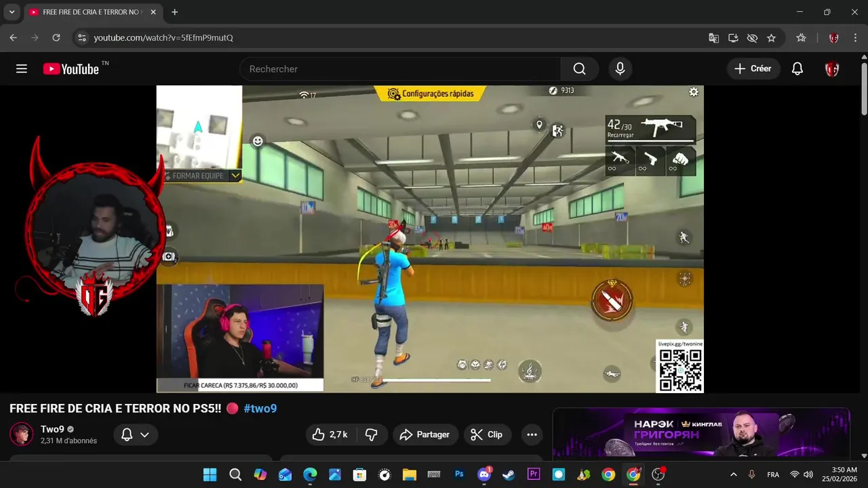Click the tray microphone indicator
Viewport: 868px width, 488px height.
tap(751, 474)
